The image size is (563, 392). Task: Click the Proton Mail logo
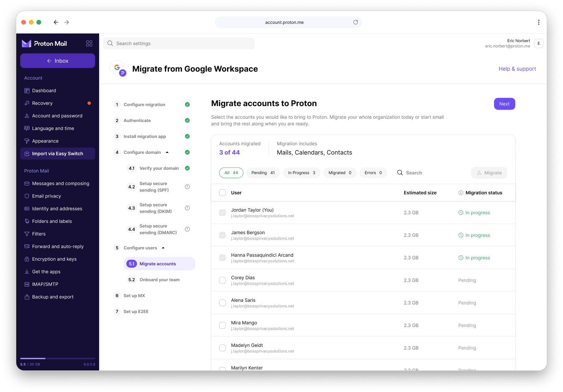click(x=44, y=43)
